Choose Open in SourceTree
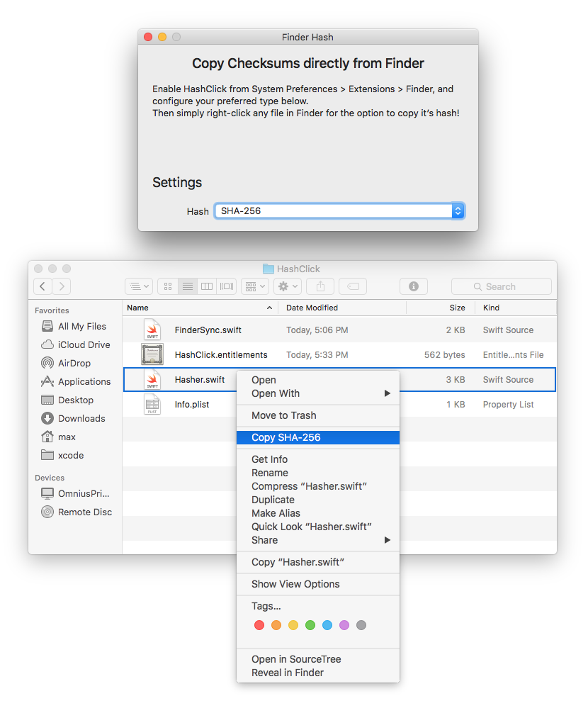 (317, 659)
